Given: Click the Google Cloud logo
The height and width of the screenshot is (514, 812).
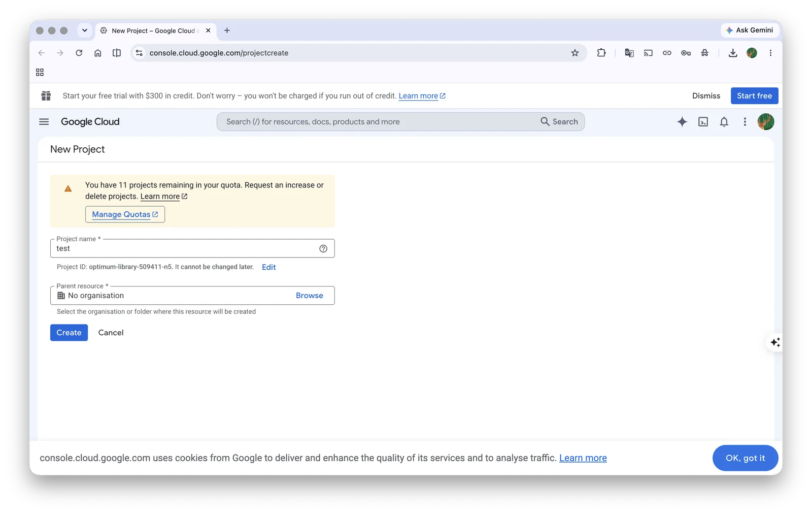Looking at the screenshot, I should pyautogui.click(x=90, y=122).
